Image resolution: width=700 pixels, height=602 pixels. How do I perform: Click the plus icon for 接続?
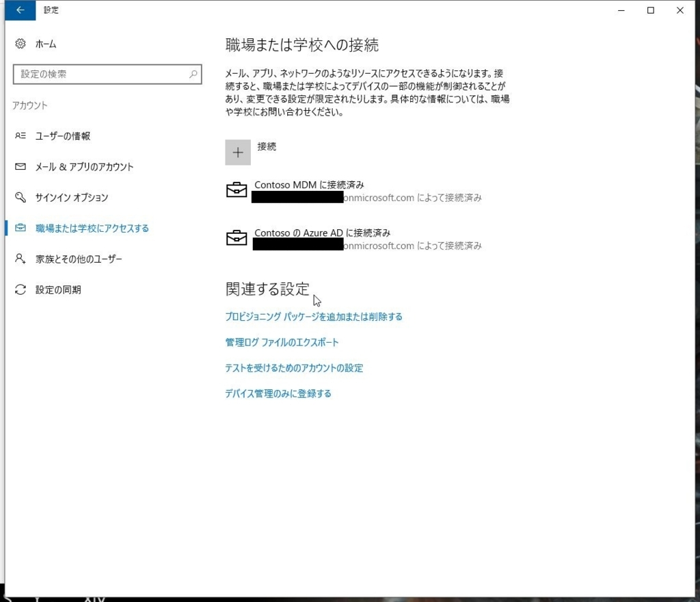click(238, 153)
